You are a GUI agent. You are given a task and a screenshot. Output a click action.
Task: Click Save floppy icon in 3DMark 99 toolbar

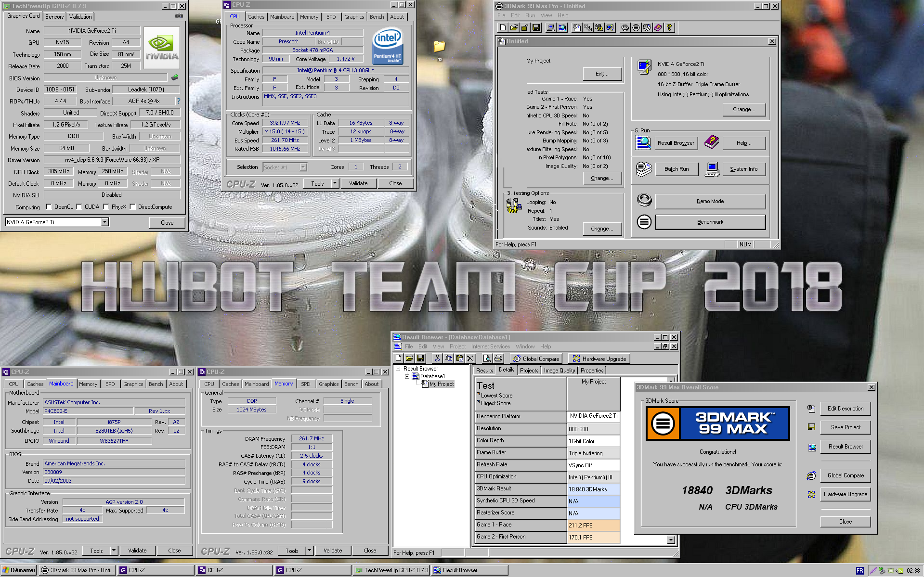[536, 27]
